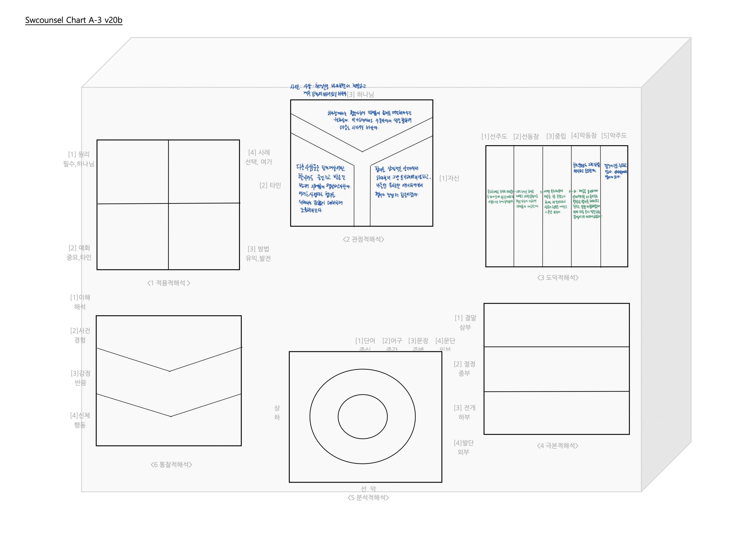Click the [1] 원리 label
The height and width of the screenshot is (534, 756).
(79, 154)
